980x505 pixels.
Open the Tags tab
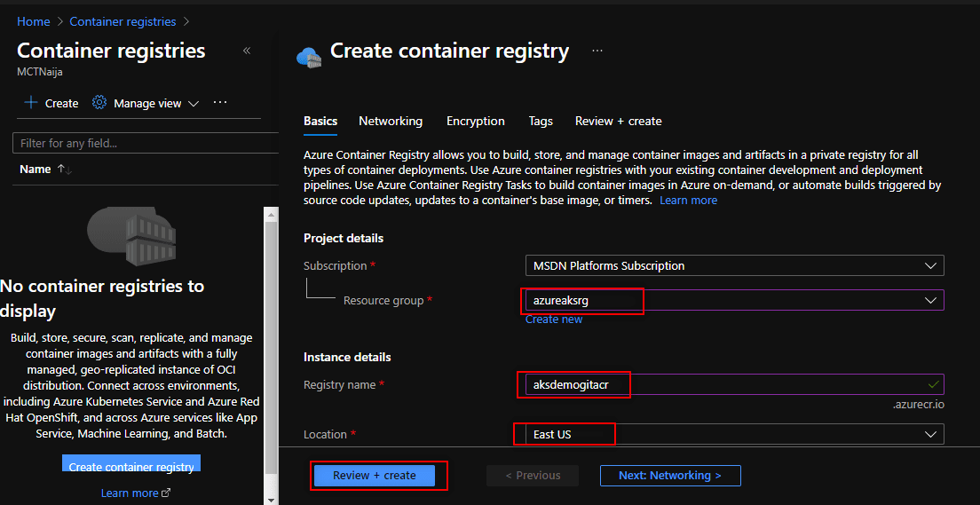coord(541,122)
